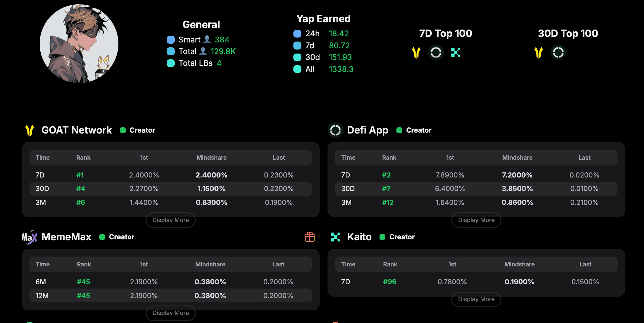Viewport: 644px width, 323px height.
Task: Click the Rank column header in Defi App table
Action: point(389,158)
